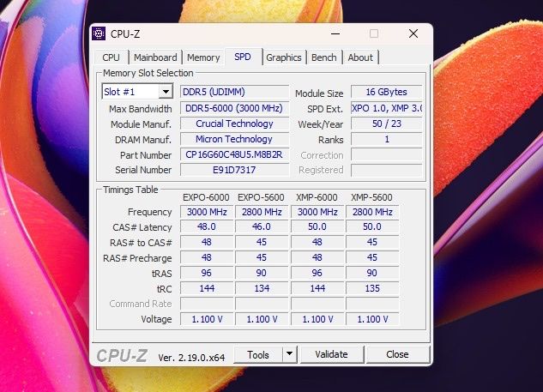543x392 pixels.
Task: Click the 16 GBytes module size value
Action: (387, 92)
